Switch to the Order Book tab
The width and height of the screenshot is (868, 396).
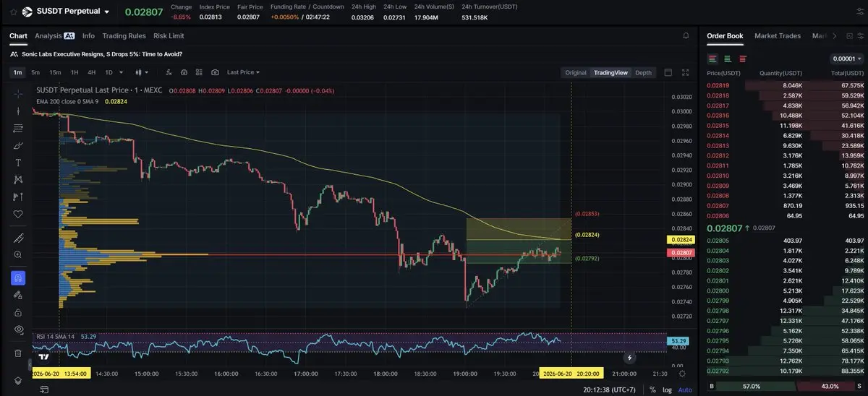click(725, 35)
